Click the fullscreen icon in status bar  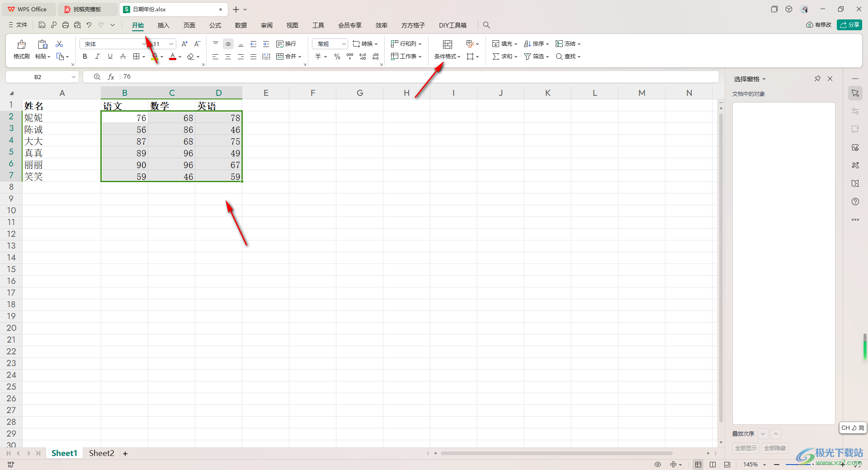[x=857, y=465]
